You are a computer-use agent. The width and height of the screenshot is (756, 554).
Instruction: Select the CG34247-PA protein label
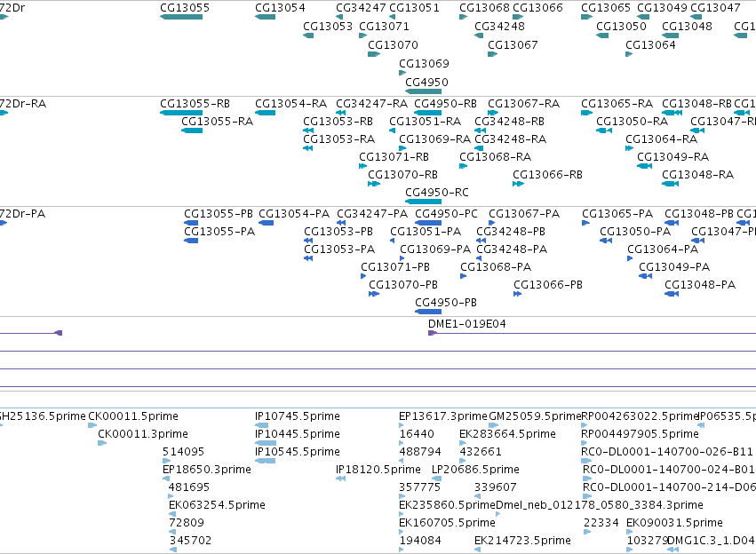pyautogui.click(x=372, y=213)
